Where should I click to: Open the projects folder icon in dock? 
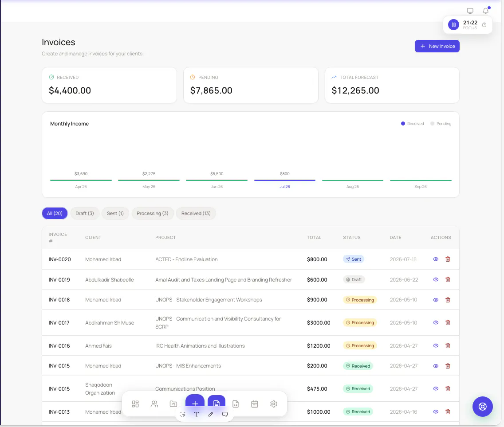173,404
